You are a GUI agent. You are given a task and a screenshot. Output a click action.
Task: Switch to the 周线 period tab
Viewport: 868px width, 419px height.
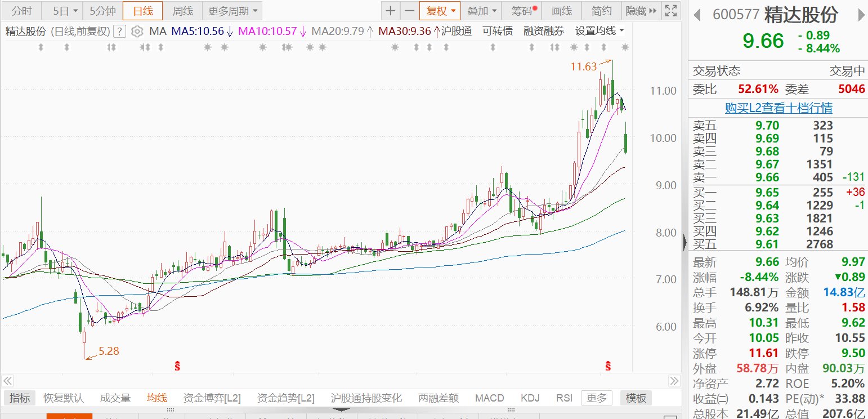point(182,11)
